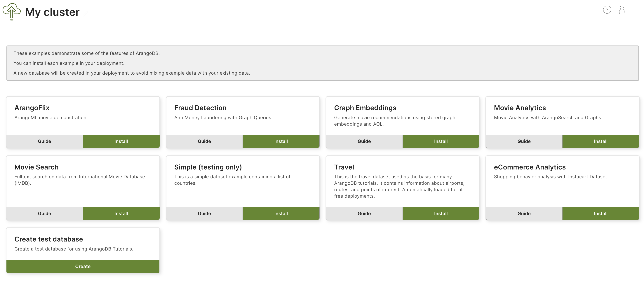
Task: Open the eCommerce Analytics guide
Action: [x=524, y=213]
